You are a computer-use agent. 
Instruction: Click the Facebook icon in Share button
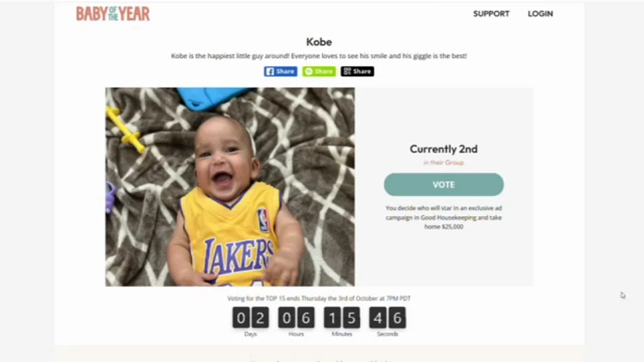pos(270,72)
